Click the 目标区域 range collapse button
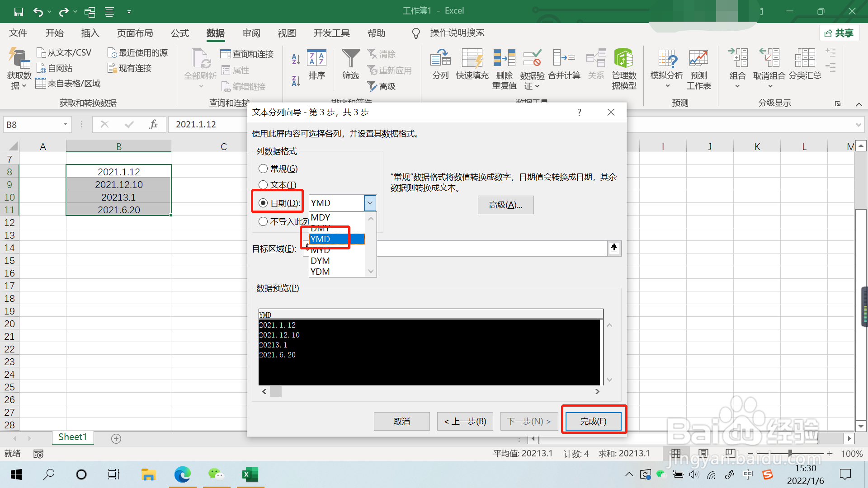The width and height of the screenshot is (868, 488). 614,248
